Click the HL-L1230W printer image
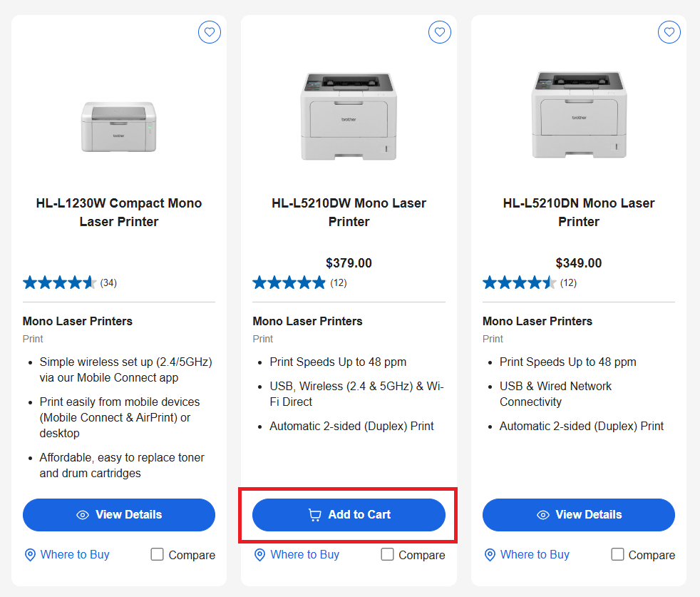 pos(119,127)
